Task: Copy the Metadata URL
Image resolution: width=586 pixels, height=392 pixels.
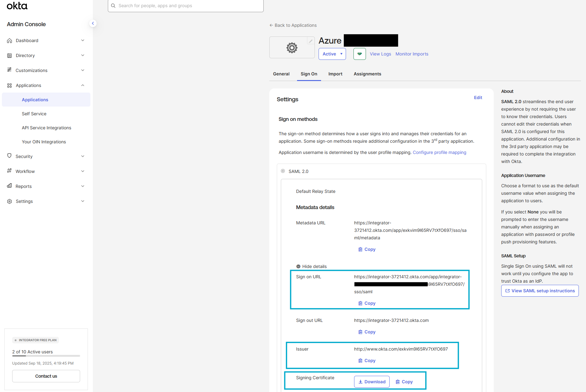Action: pyautogui.click(x=367, y=249)
